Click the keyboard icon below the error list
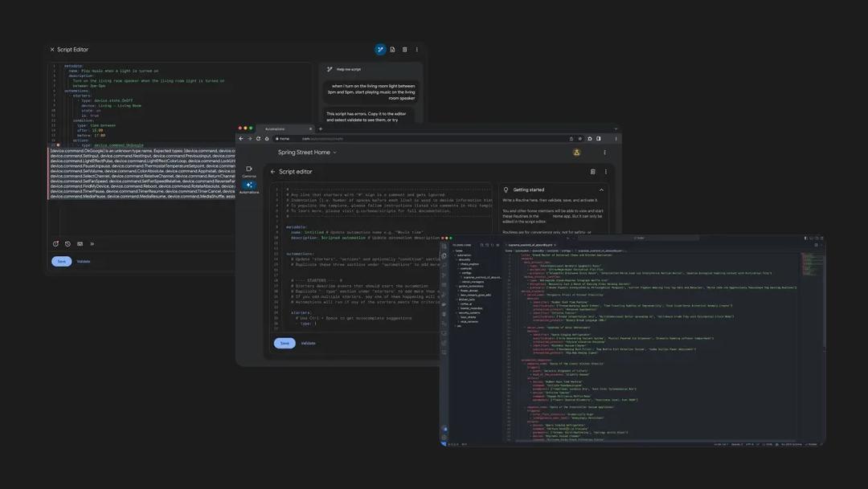Viewport: 868px width, 489px height. 80,243
